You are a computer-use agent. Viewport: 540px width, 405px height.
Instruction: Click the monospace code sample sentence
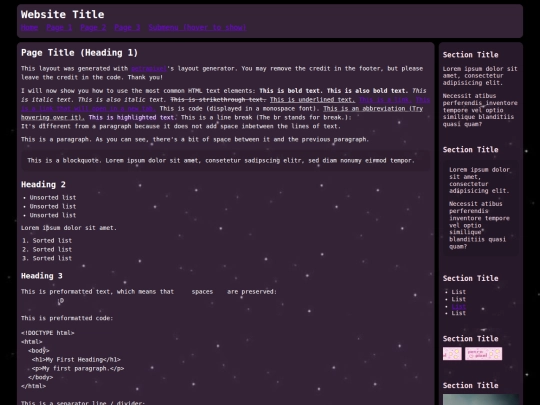pos(239,108)
